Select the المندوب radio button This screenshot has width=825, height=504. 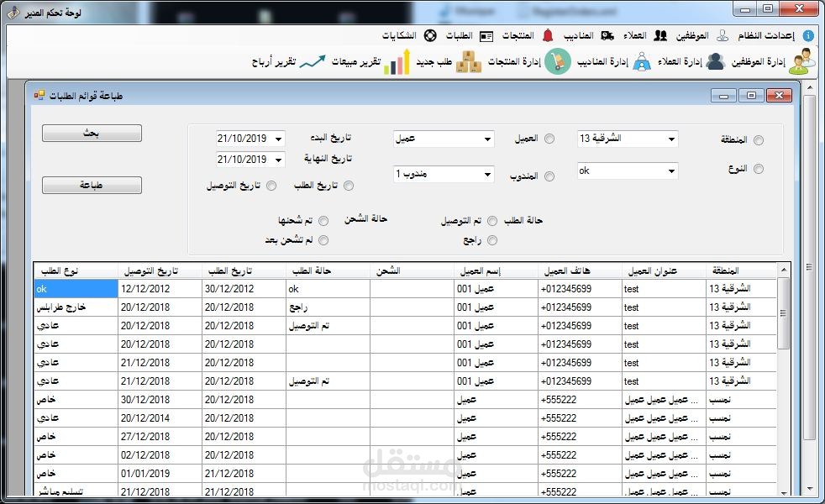(x=549, y=176)
